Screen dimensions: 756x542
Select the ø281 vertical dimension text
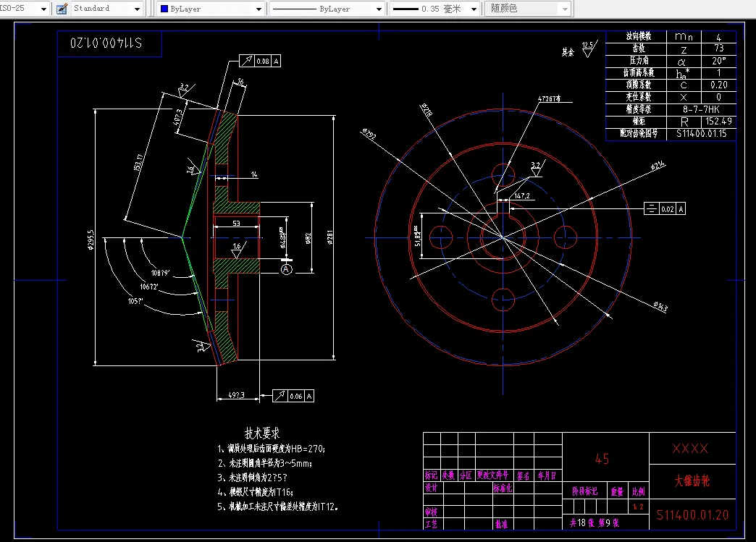[x=329, y=237]
